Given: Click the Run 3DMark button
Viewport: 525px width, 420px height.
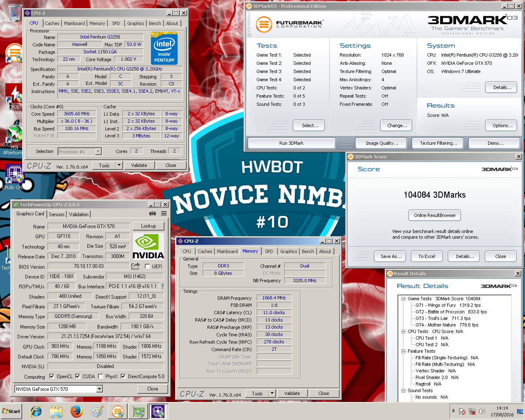Looking at the screenshot, I should click(292, 143).
